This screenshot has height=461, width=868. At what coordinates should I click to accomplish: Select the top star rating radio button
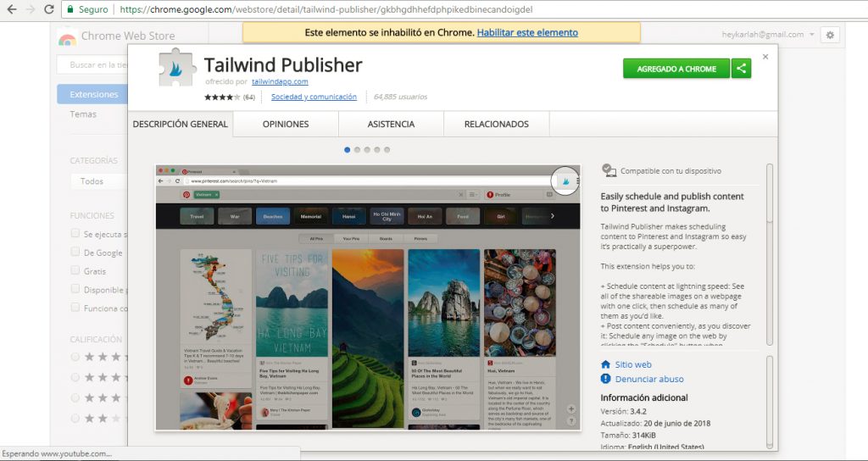point(75,357)
